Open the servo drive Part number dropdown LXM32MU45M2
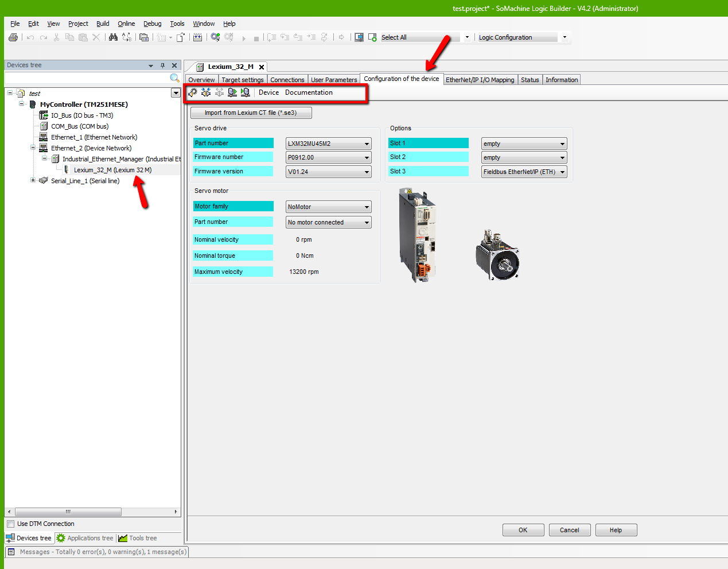Viewport: 728px width, 569px height. 329,144
